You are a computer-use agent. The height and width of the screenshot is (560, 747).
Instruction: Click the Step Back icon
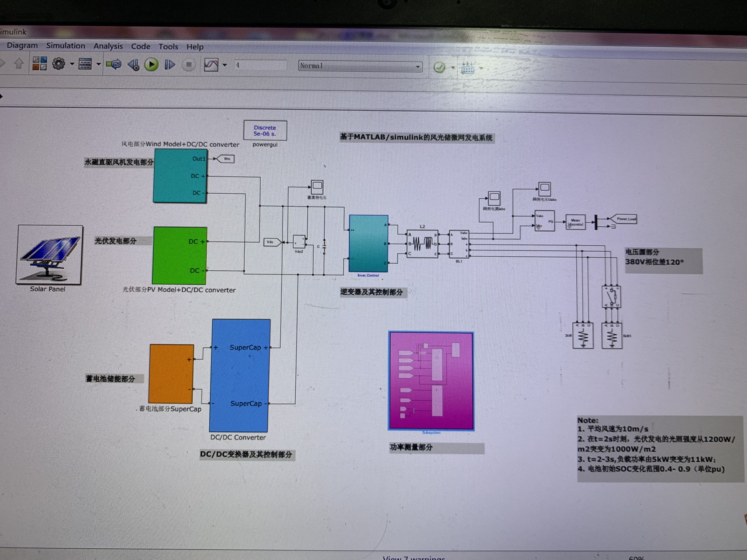[133, 65]
